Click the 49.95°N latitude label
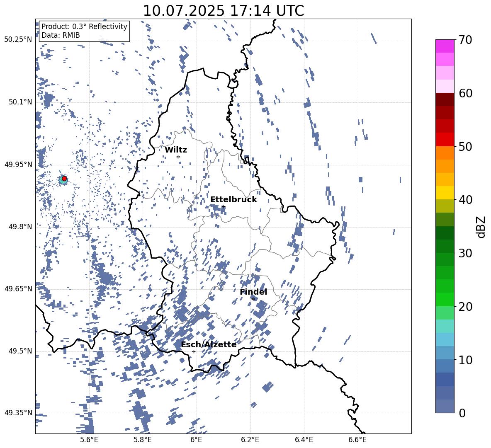The width and height of the screenshot is (491, 448). pyautogui.click(x=18, y=164)
